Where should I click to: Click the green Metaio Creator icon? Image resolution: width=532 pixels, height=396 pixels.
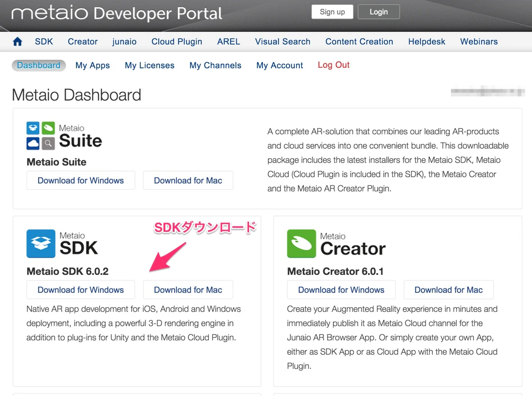[x=301, y=244]
